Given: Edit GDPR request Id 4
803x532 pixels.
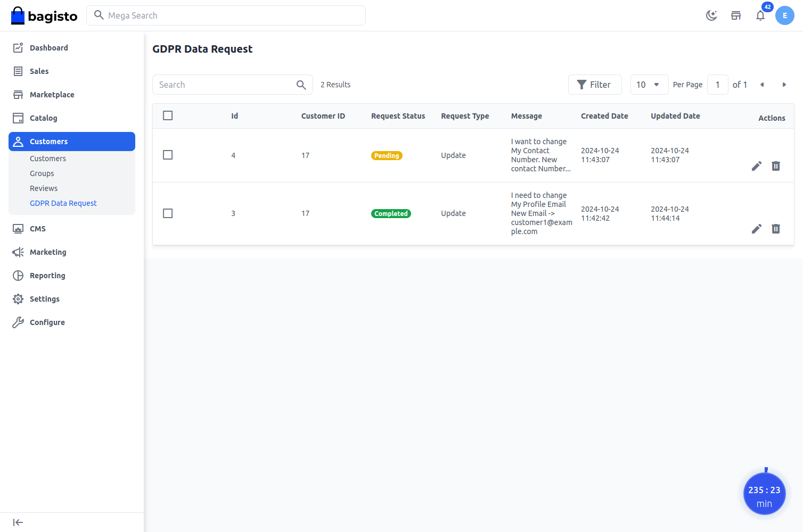Looking at the screenshot, I should [x=757, y=166].
